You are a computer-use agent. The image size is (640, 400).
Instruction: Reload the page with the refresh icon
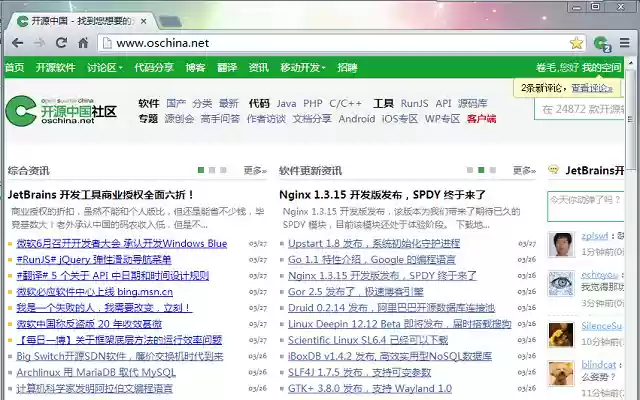point(61,42)
